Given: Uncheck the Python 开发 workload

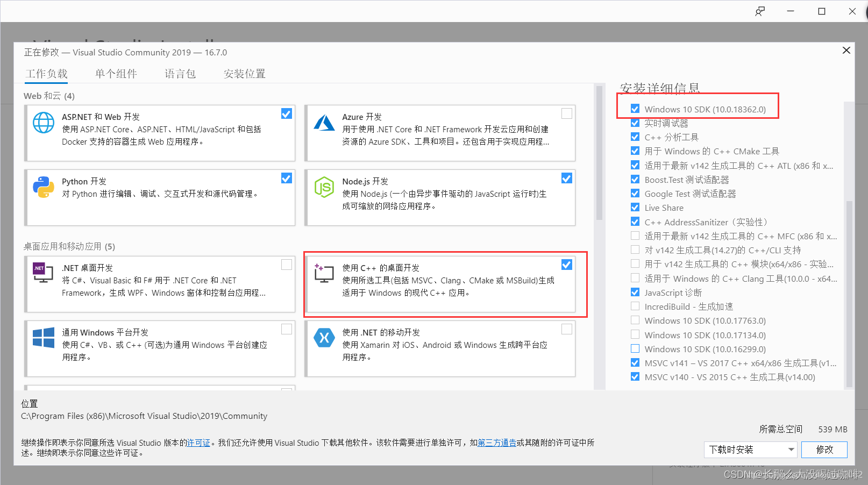Looking at the screenshot, I should 287,178.
